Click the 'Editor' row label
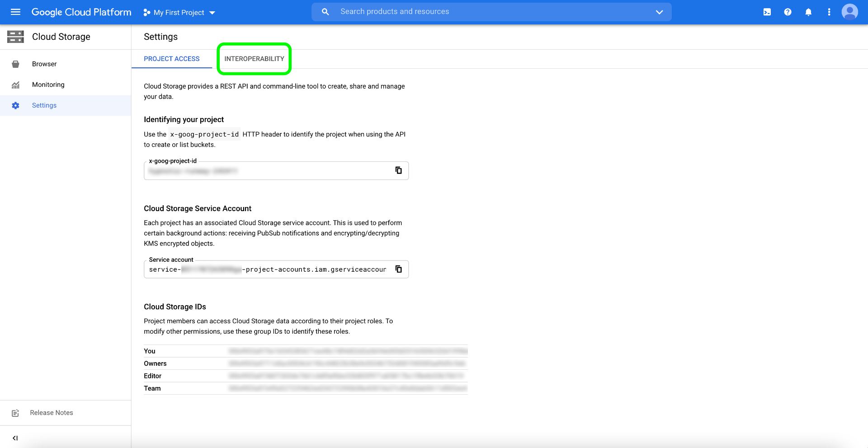The image size is (868, 448). (152, 376)
